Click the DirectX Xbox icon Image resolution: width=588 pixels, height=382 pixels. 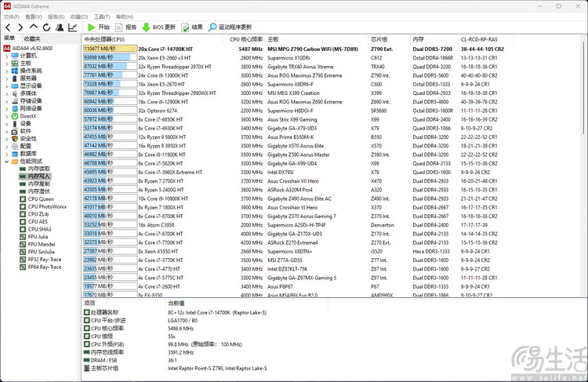tap(15, 116)
